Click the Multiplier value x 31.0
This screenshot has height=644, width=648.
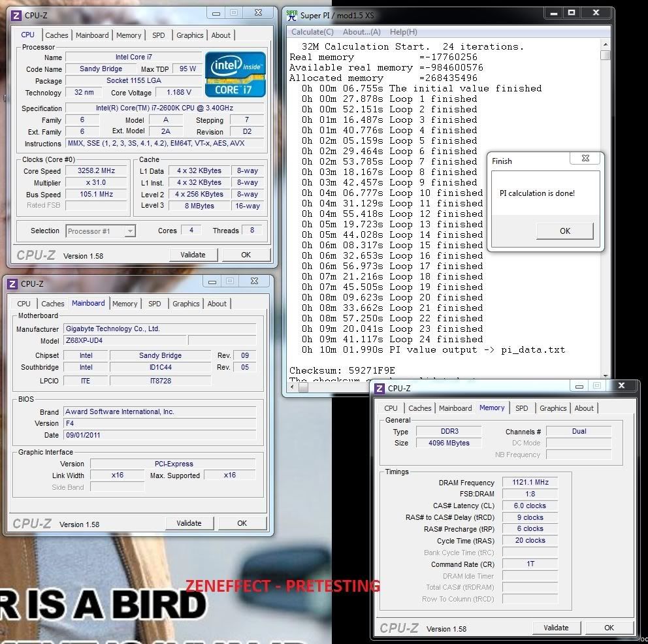pos(96,183)
